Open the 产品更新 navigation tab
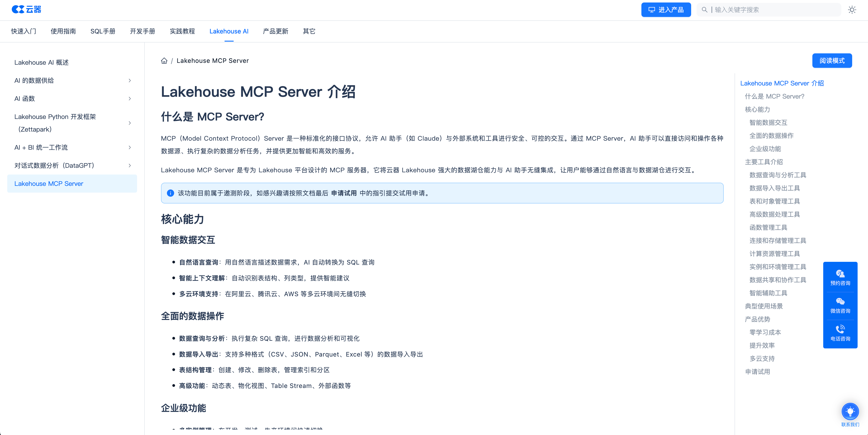This screenshot has height=435, width=868. pyautogui.click(x=276, y=31)
